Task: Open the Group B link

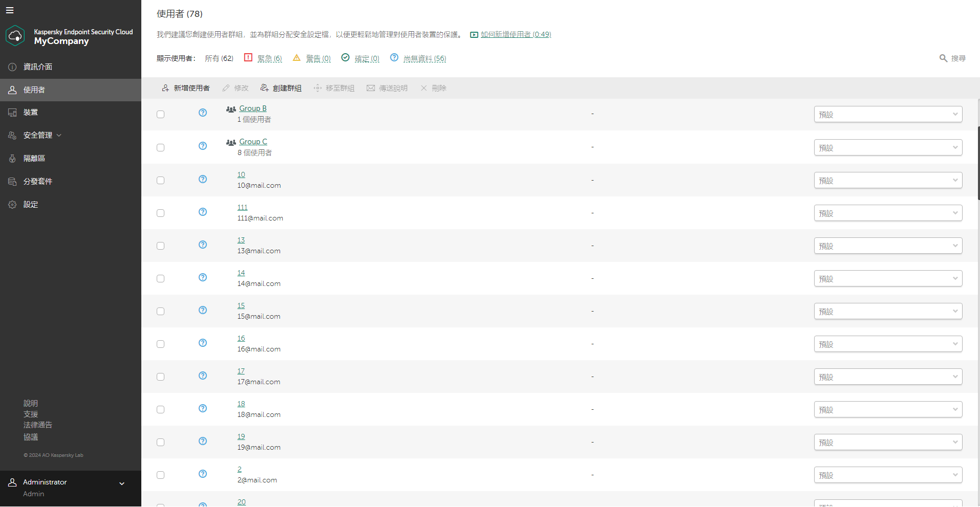Action: point(253,108)
